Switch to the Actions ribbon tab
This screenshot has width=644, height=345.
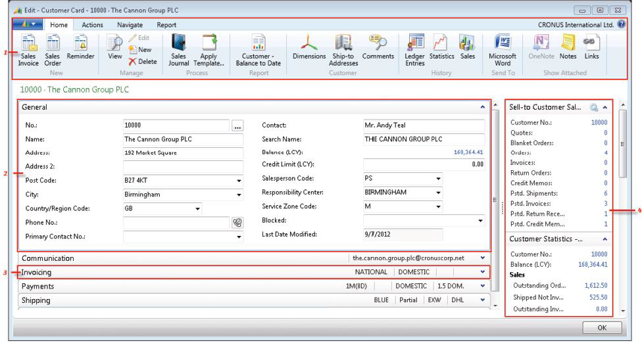click(x=92, y=25)
